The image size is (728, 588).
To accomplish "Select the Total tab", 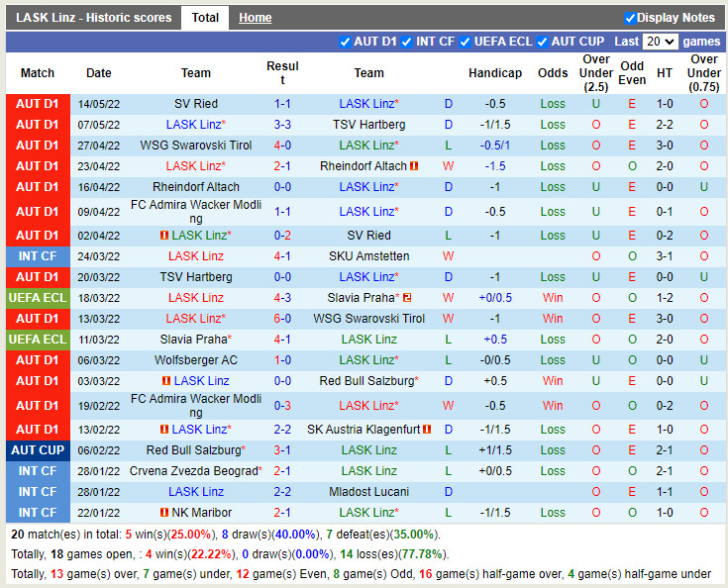I will pyautogui.click(x=205, y=18).
